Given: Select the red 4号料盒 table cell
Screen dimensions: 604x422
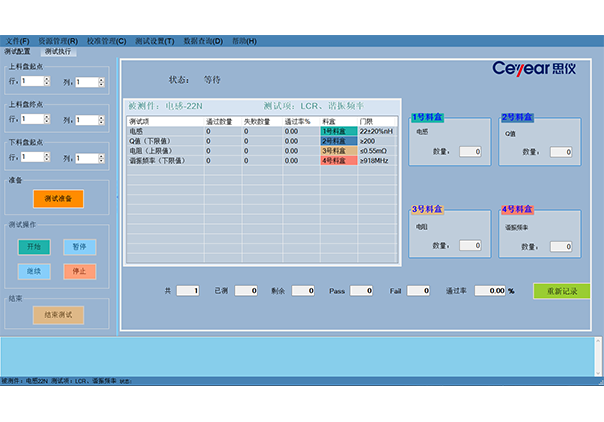Looking at the screenshot, I should coord(338,160).
